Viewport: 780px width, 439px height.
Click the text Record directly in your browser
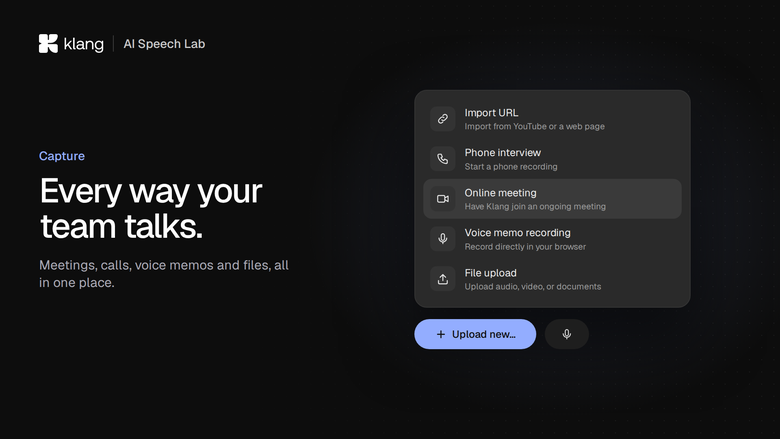(525, 247)
